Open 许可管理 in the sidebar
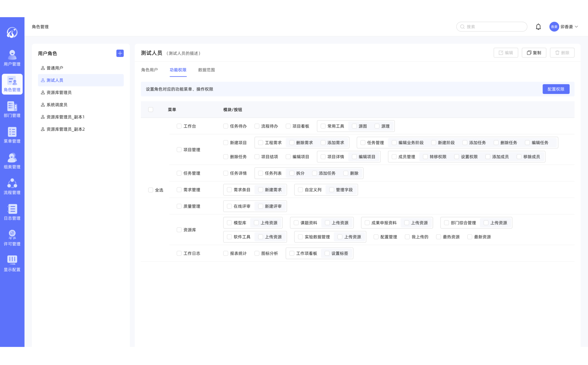588x365 pixels. 12,238
